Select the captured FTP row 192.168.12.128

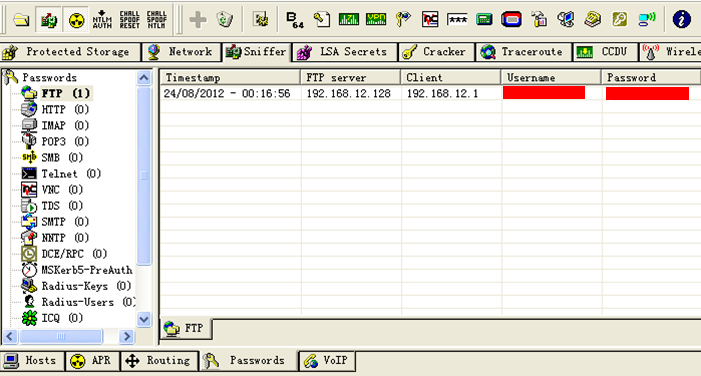coord(430,93)
